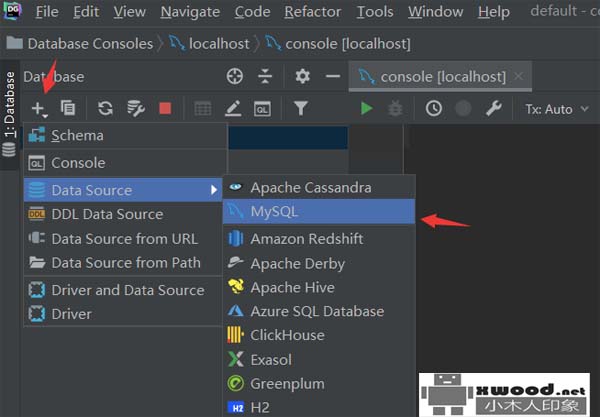Viewport: 600px width, 417px height.
Task: Select MySQL data source
Action: click(x=319, y=211)
